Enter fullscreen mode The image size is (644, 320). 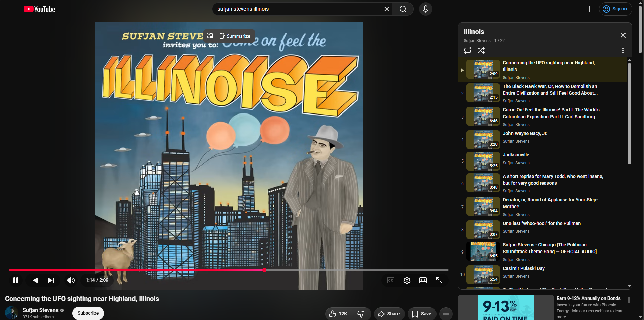(x=439, y=280)
